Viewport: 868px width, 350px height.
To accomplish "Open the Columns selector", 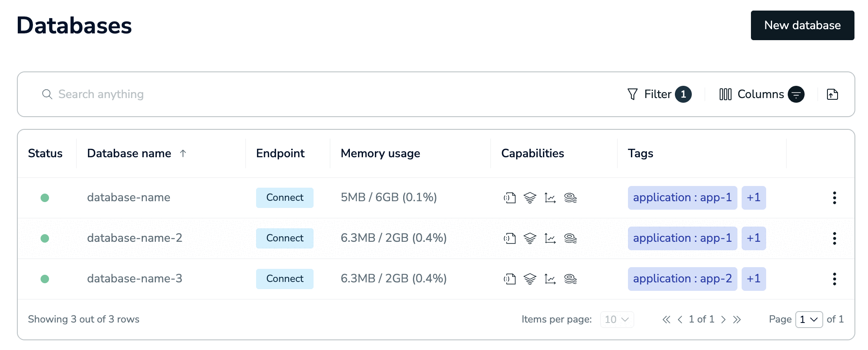I will [762, 94].
